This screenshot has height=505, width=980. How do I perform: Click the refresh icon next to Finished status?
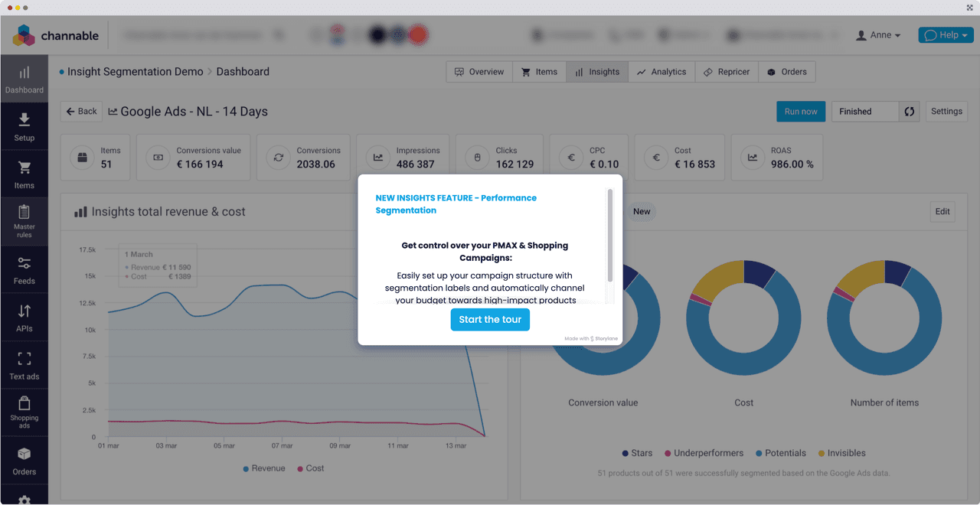909,111
